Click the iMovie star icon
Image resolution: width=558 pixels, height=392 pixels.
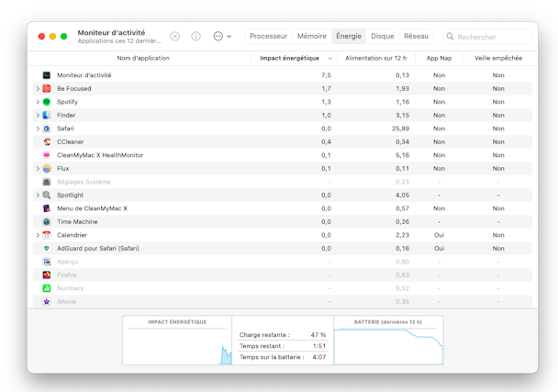coord(47,301)
